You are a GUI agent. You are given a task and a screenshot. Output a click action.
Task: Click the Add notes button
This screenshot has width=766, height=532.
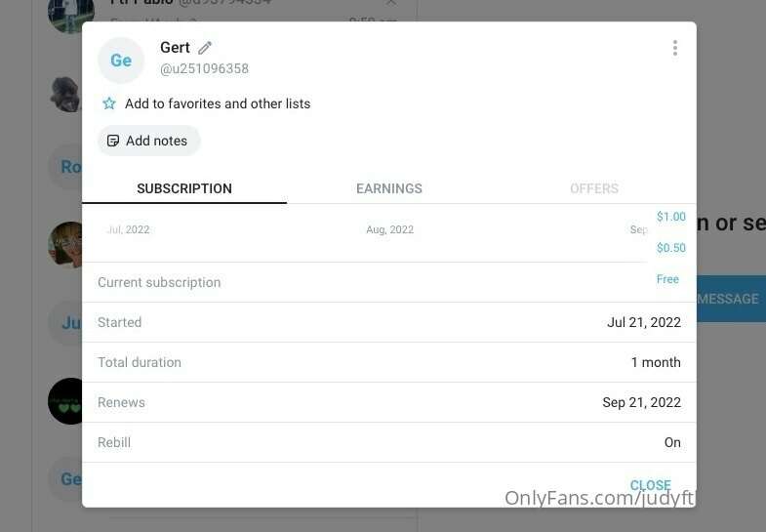click(148, 141)
